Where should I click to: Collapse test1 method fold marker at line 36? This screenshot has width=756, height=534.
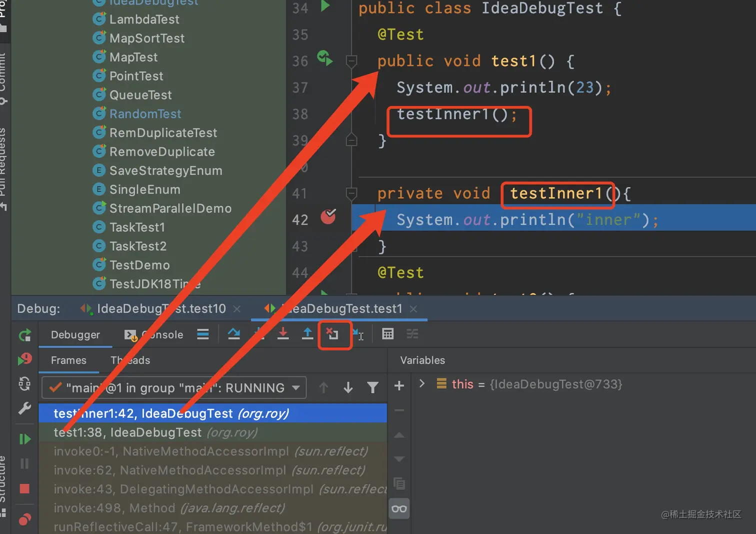tap(351, 61)
